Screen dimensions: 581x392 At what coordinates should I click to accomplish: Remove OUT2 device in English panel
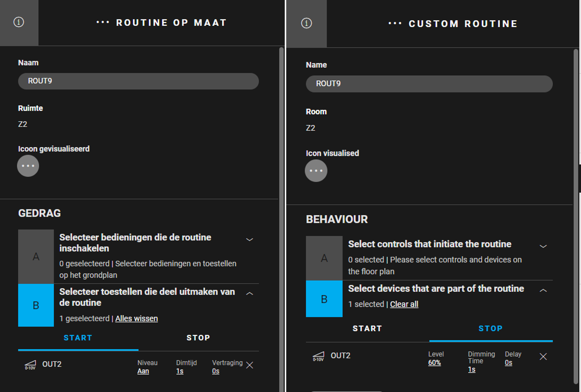pos(543,357)
